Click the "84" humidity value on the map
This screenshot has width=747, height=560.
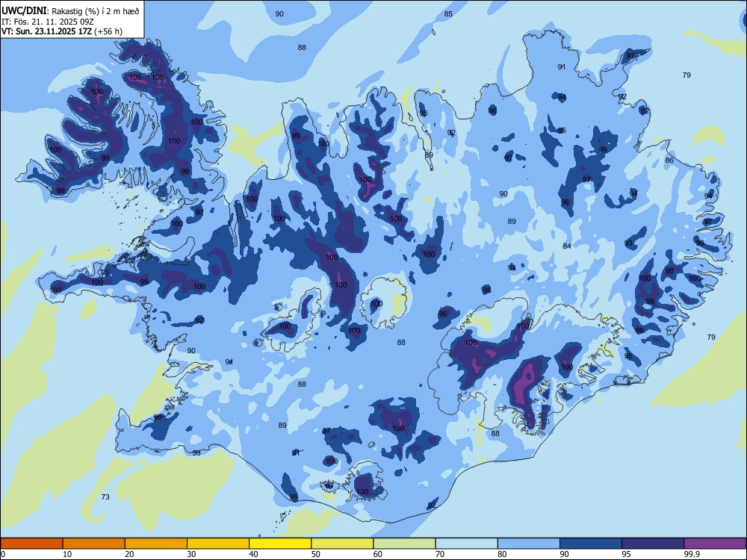point(567,246)
